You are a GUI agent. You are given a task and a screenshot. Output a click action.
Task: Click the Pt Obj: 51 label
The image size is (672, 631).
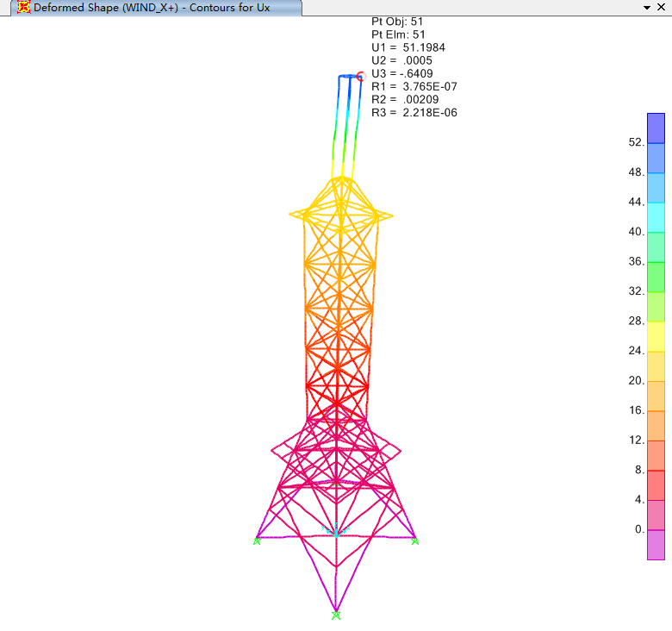397,22
